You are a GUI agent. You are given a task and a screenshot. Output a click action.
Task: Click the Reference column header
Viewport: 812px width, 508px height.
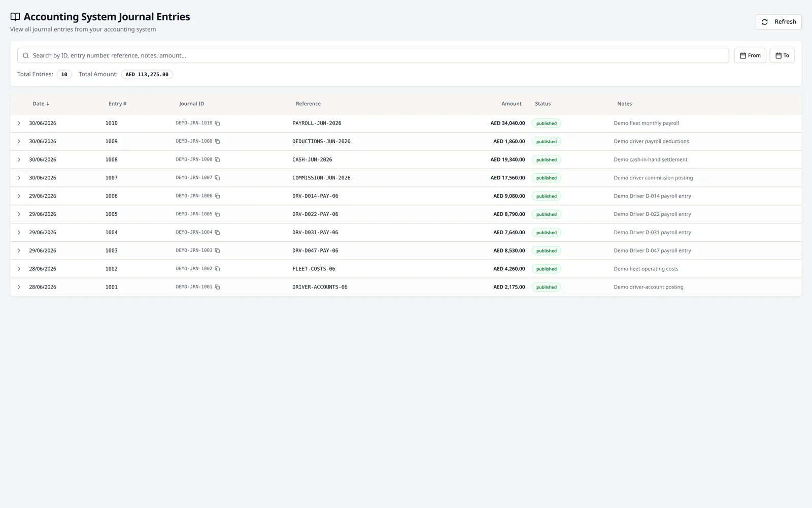click(x=308, y=104)
